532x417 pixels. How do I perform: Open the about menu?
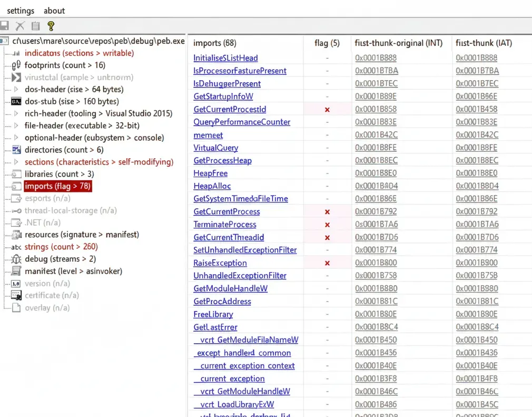pos(54,11)
